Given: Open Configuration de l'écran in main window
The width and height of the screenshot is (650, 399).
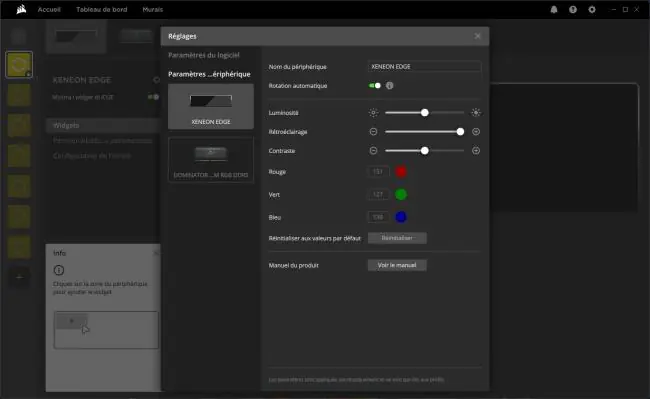Looking at the screenshot, I should [x=92, y=156].
